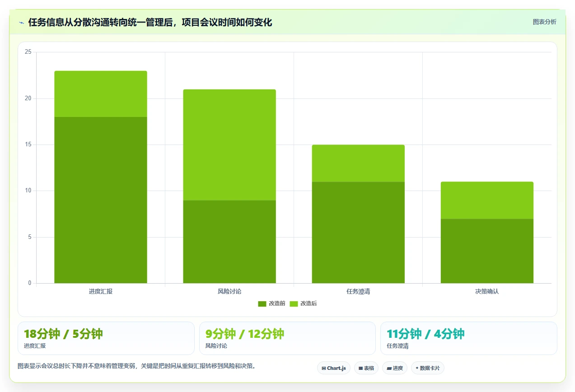Click the chart title heading text
The image size is (575, 392).
click(150, 23)
